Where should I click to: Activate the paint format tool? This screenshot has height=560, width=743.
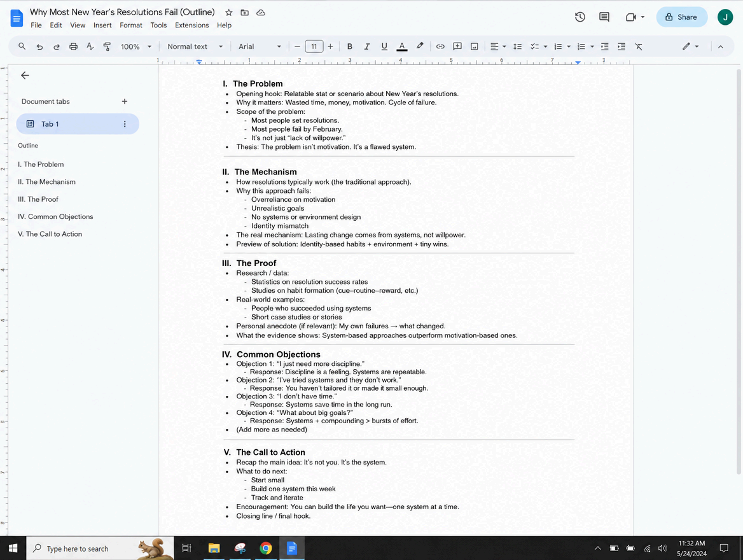coord(107,46)
